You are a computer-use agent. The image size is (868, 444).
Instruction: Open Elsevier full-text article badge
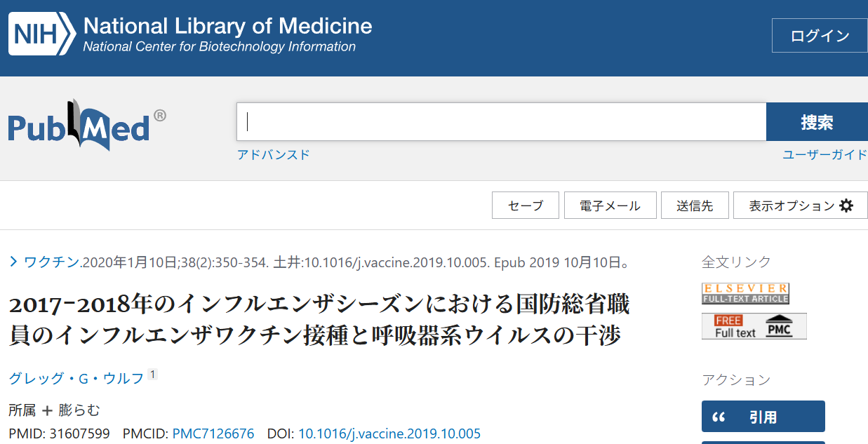(745, 294)
